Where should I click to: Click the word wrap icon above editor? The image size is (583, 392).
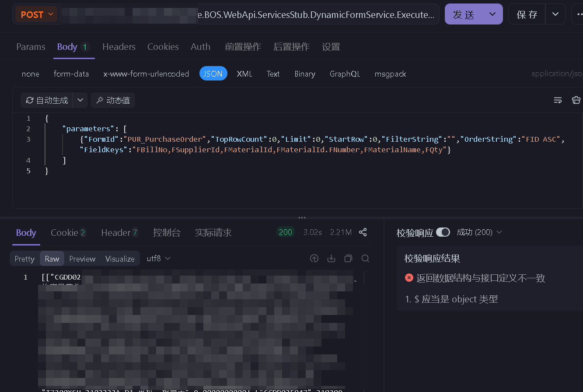click(558, 100)
